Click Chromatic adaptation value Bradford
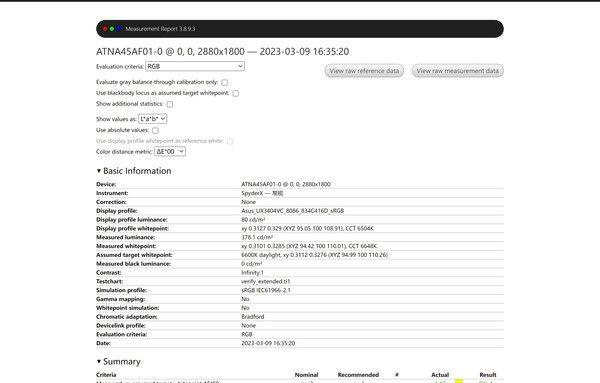Image resolution: width=600 pixels, height=383 pixels. coord(253,317)
